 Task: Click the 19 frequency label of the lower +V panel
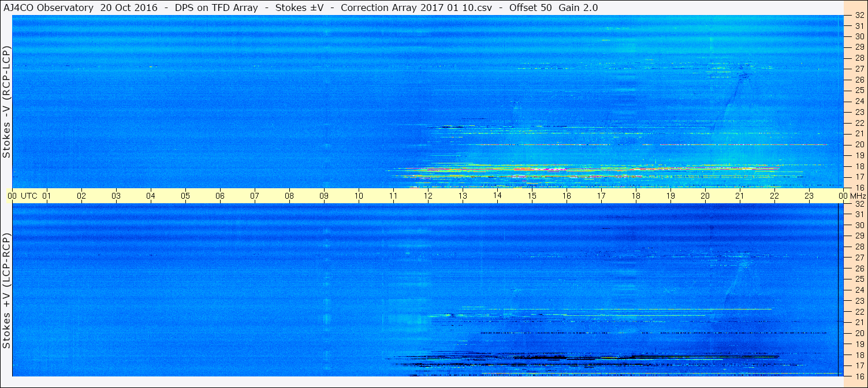(x=859, y=344)
